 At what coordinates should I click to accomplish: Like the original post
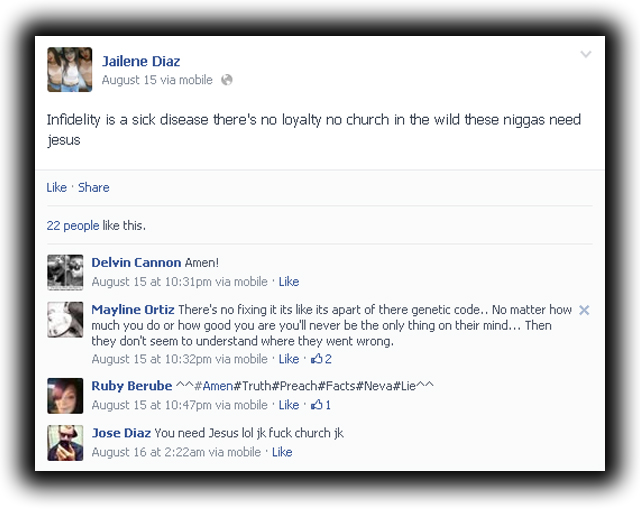pos(56,187)
